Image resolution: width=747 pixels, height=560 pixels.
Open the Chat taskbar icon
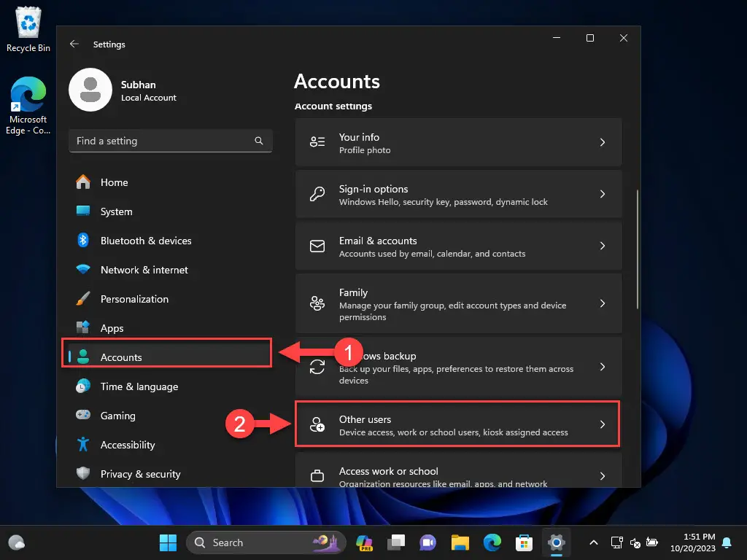[427, 542]
